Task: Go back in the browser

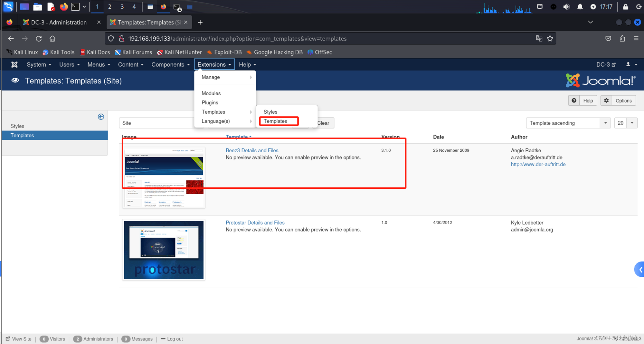Action: tap(11, 39)
